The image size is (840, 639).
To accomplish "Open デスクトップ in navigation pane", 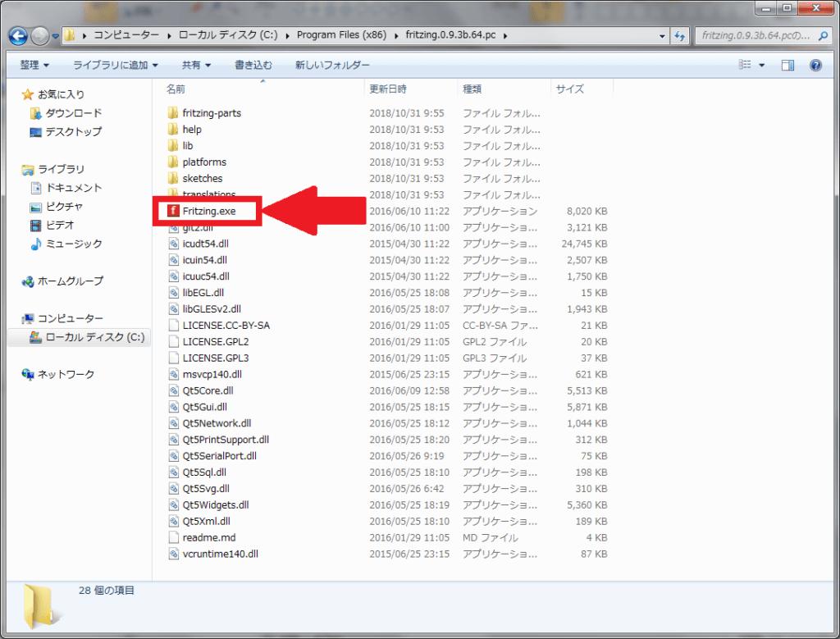I will (73, 132).
